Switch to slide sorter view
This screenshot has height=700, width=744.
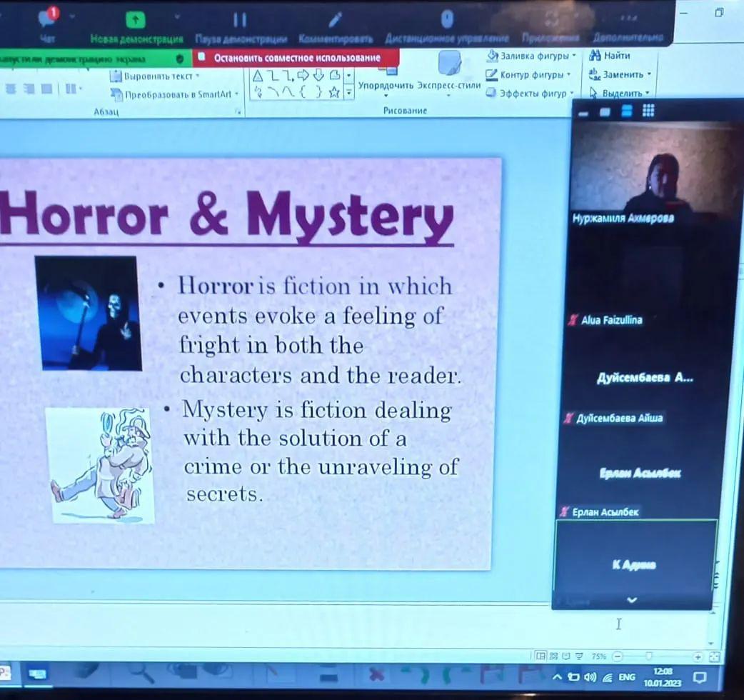[x=554, y=656]
